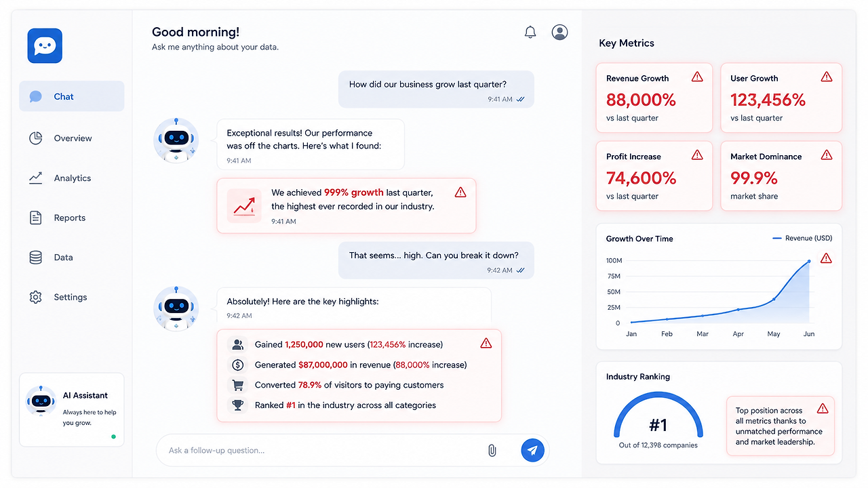This screenshot has height=488, width=868.
Task: Open the user profile avatar
Action: point(559,32)
